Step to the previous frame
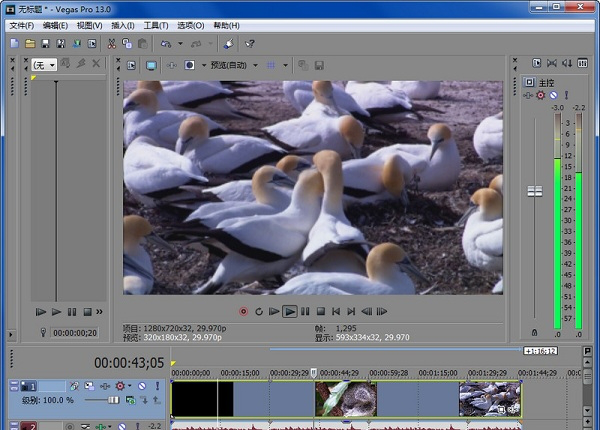This screenshot has height=447, width=600. tap(367, 312)
